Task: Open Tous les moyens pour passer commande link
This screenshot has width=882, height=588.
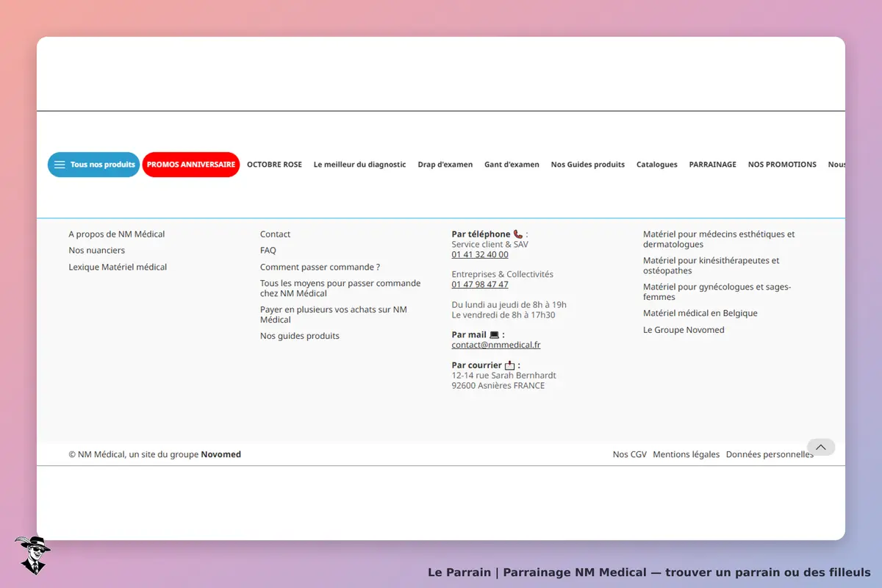Action: coord(340,288)
